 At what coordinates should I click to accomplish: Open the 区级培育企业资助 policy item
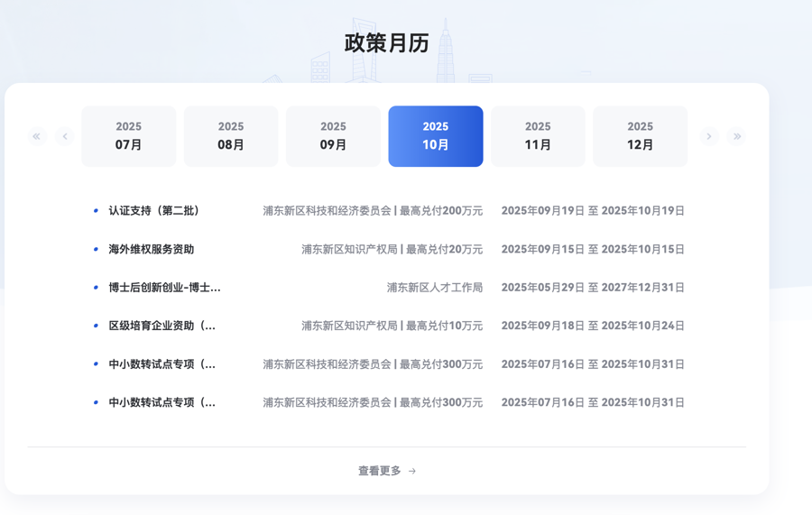(x=162, y=326)
